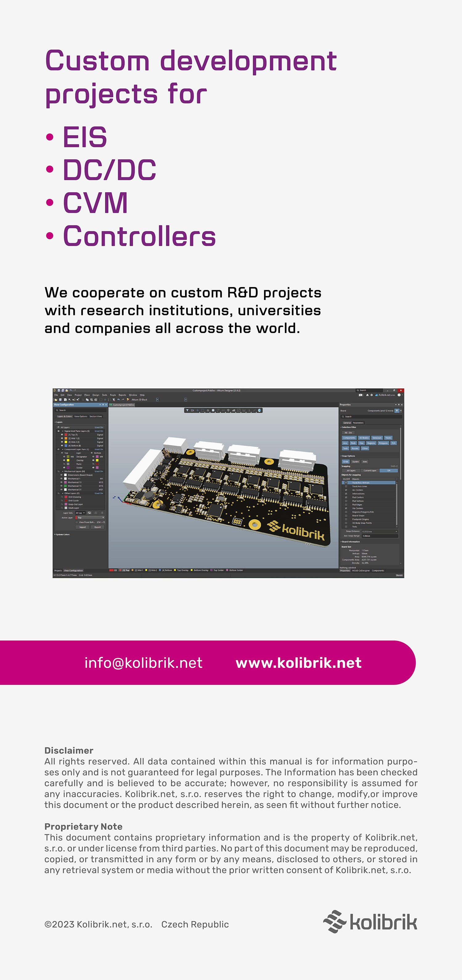Check the Board Shape snapping checkbox
Screen dimensions: 462x980
[346, 516]
